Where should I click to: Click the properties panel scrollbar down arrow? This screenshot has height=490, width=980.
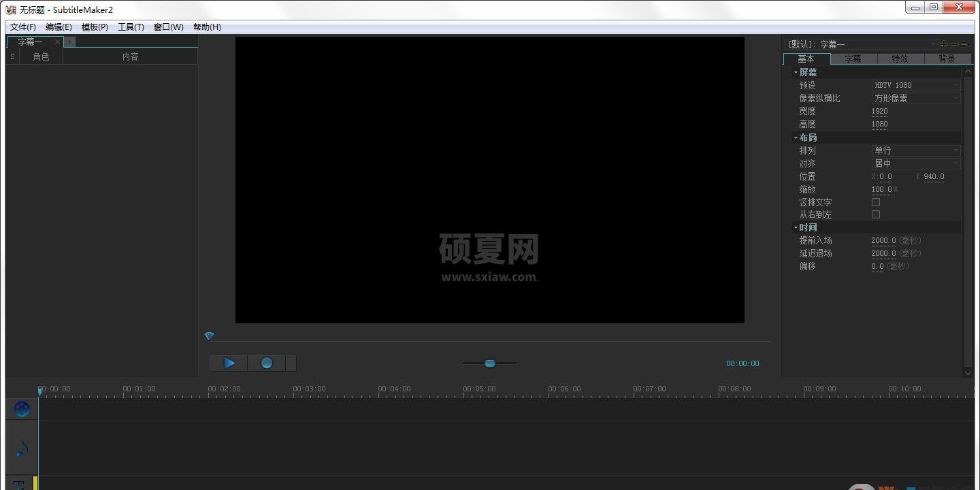[968, 372]
